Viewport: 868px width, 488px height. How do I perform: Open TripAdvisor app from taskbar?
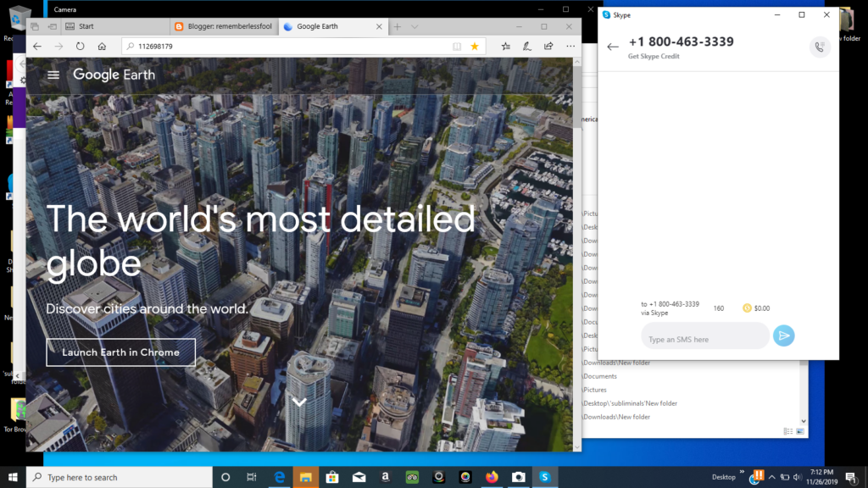412,477
